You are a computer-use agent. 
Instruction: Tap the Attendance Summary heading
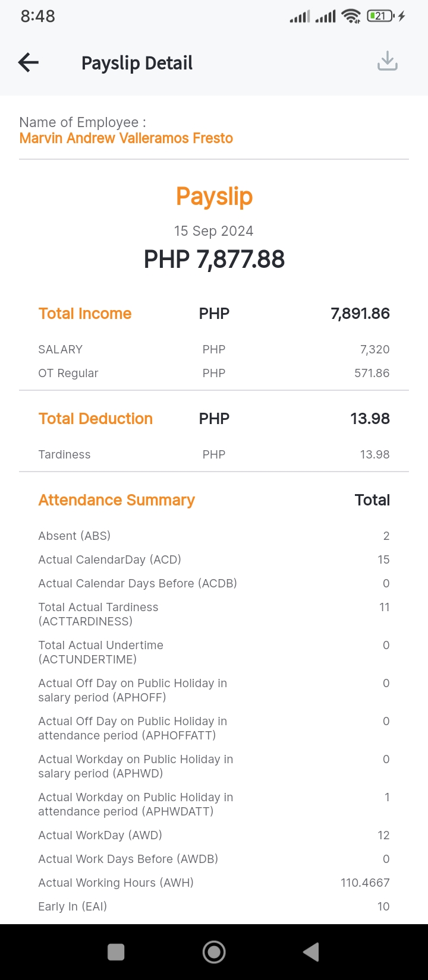click(117, 500)
